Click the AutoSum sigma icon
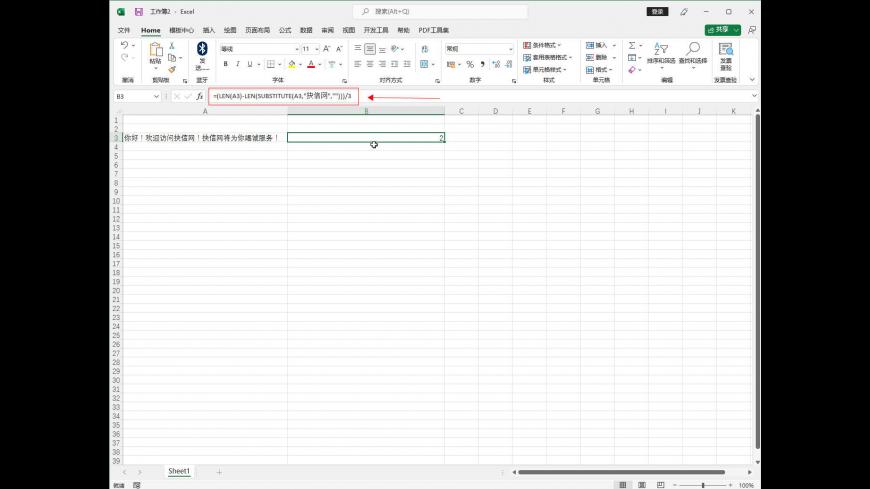The height and width of the screenshot is (489, 870). [632, 46]
